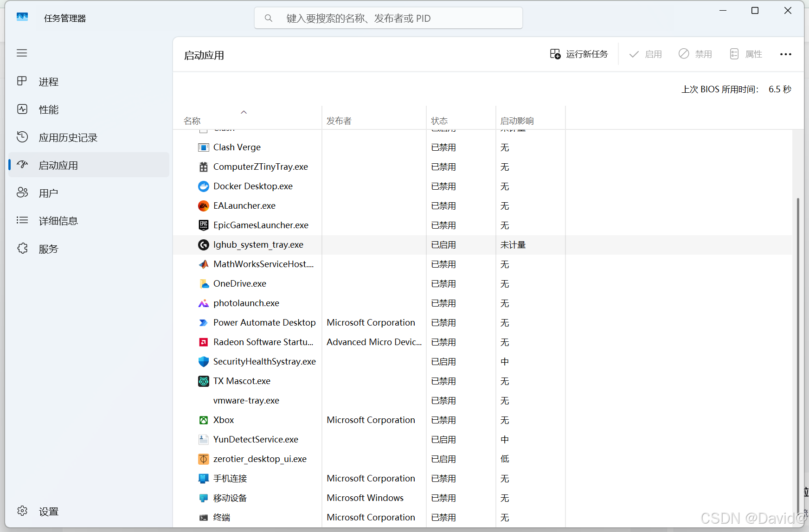Click the Radeon Software Startup AMD icon
The image size is (809, 532).
pyautogui.click(x=203, y=342)
